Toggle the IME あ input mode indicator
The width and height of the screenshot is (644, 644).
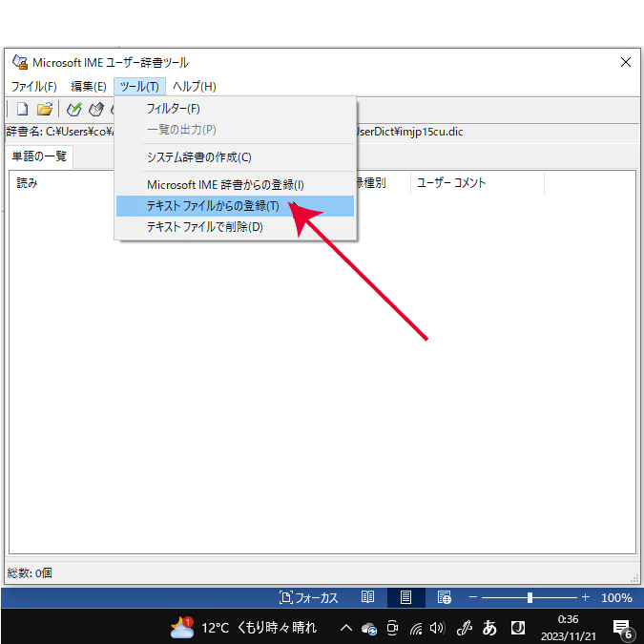pyautogui.click(x=489, y=628)
